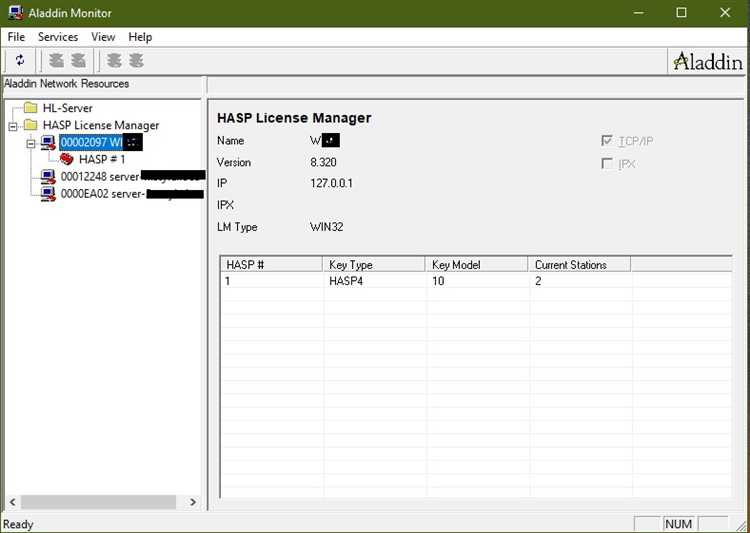This screenshot has width=750, height=533.
Task: Click the NUM indicator in status bar
Action: [x=679, y=524]
